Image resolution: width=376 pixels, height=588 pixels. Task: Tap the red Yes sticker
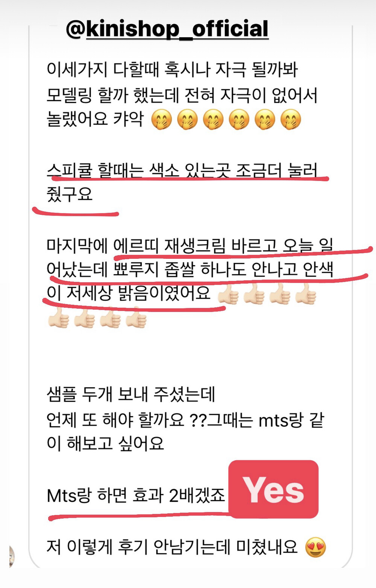[x=273, y=489]
